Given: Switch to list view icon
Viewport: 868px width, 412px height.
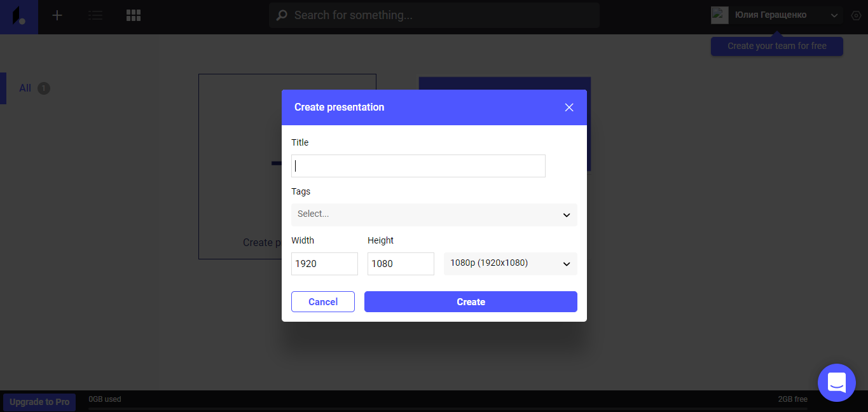Looking at the screenshot, I should pyautogui.click(x=95, y=15).
